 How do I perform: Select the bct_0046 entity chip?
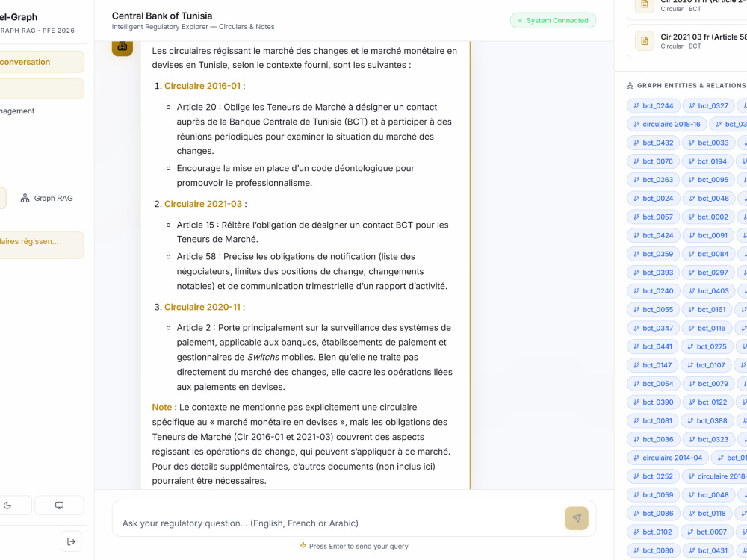pyautogui.click(x=708, y=199)
